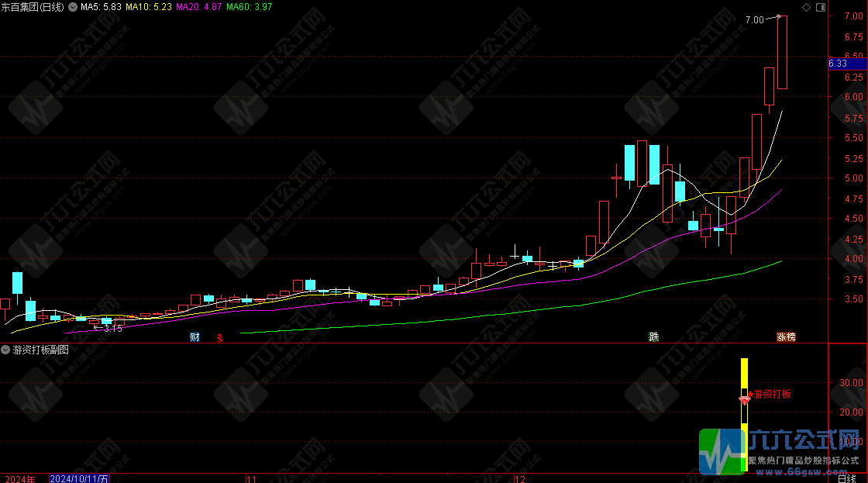Toggle the side panel icon at top right
The width and height of the screenshot is (868, 483).
pyautogui.click(x=819, y=7)
